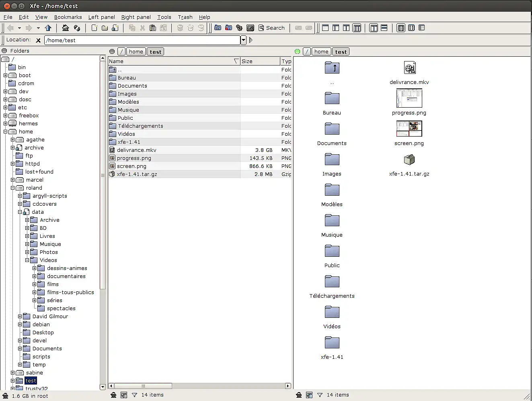
Task: Open the Tools menu
Action: [x=164, y=17]
